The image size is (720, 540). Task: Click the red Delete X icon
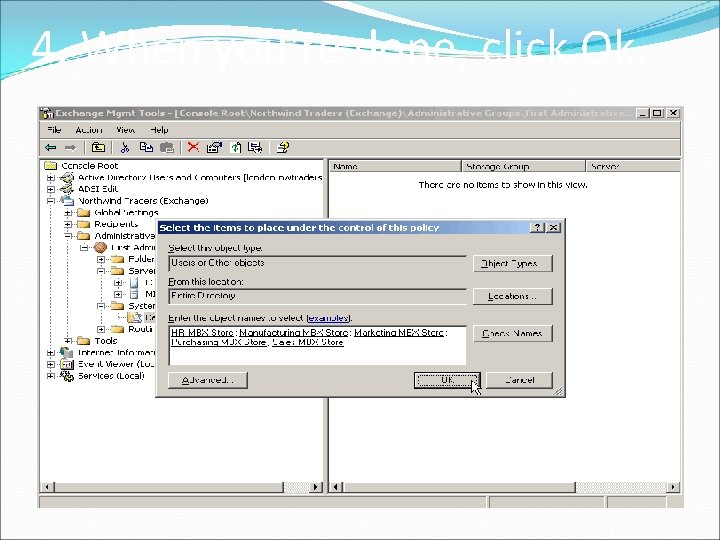pos(193,147)
